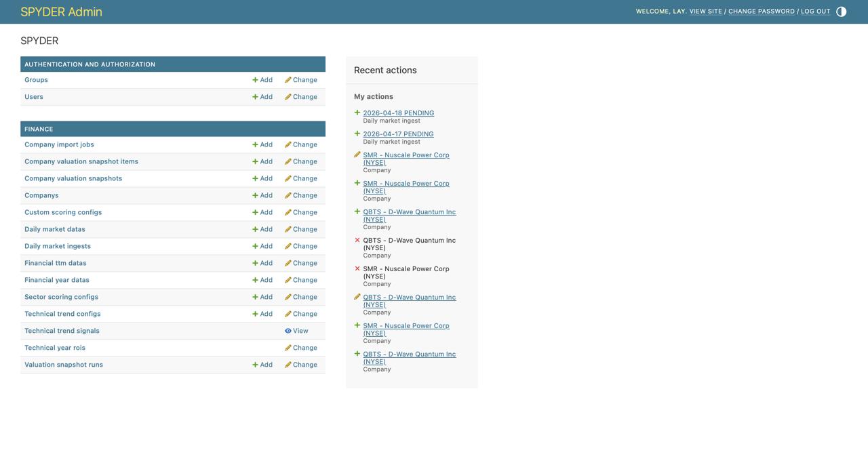The height and width of the screenshot is (465, 868).
Task: Open Technical year rois list
Action: click(x=55, y=348)
